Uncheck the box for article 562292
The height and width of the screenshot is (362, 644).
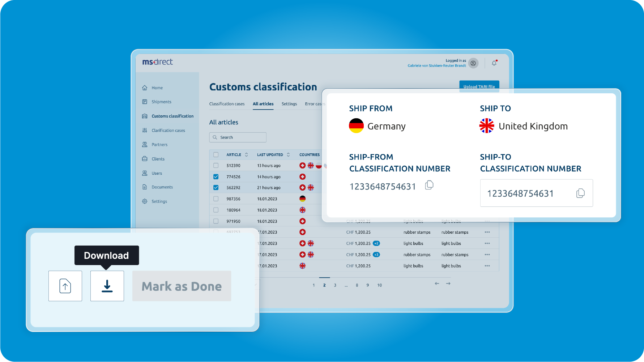[x=216, y=188]
